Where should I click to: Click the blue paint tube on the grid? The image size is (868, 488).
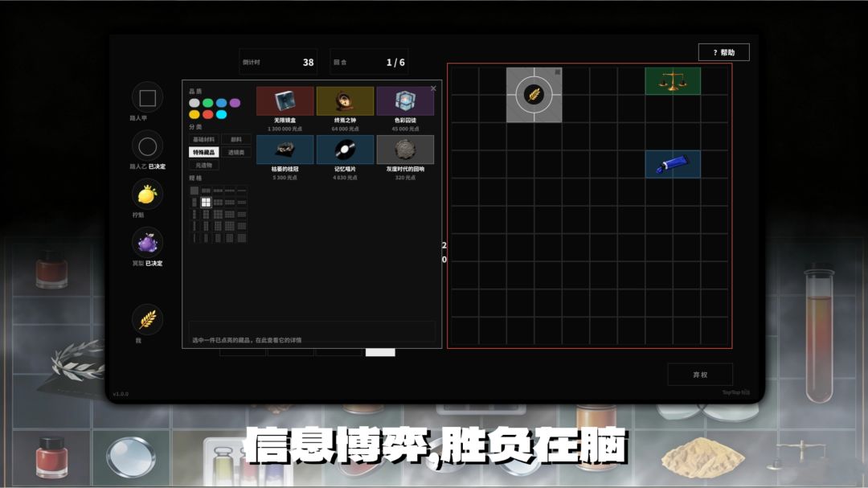click(x=673, y=164)
